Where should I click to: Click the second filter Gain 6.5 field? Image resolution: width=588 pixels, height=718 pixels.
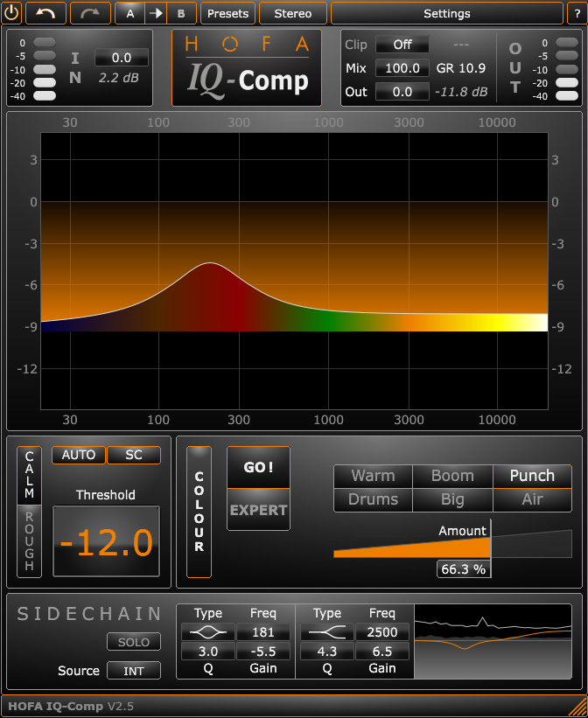(382, 652)
